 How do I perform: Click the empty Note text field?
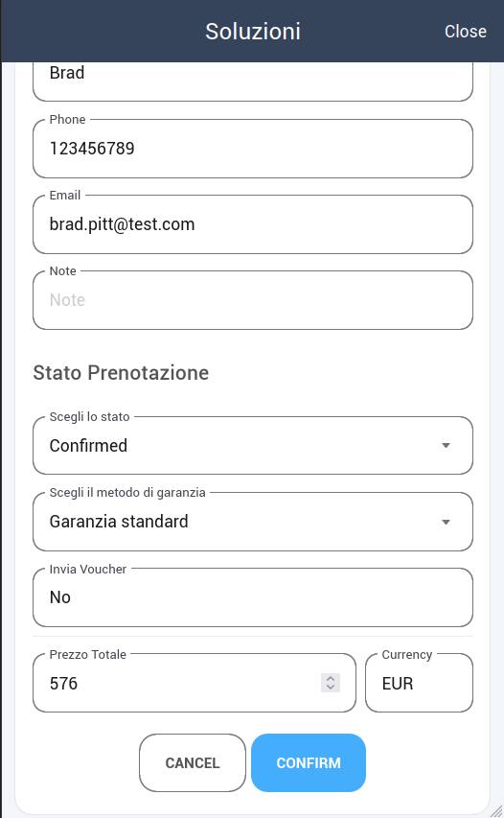253,300
